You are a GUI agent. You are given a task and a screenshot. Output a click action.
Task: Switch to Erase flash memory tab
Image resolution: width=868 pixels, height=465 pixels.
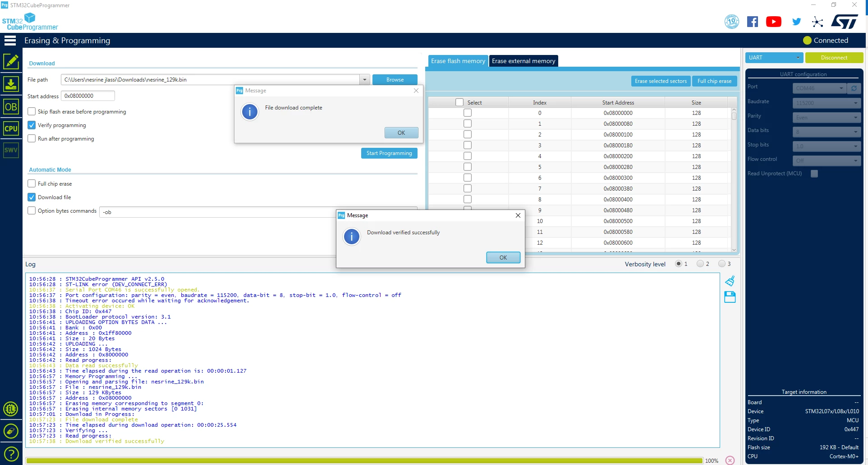point(458,61)
